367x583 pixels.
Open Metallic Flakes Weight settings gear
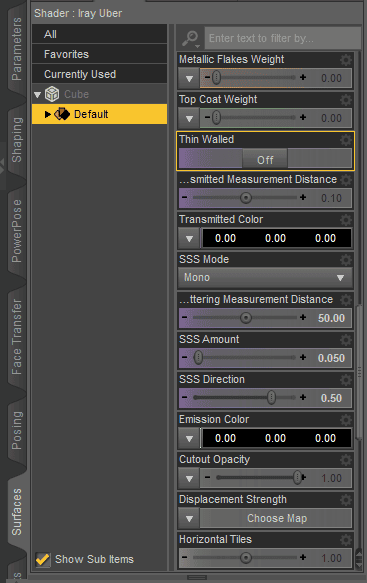click(x=346, y=59)
